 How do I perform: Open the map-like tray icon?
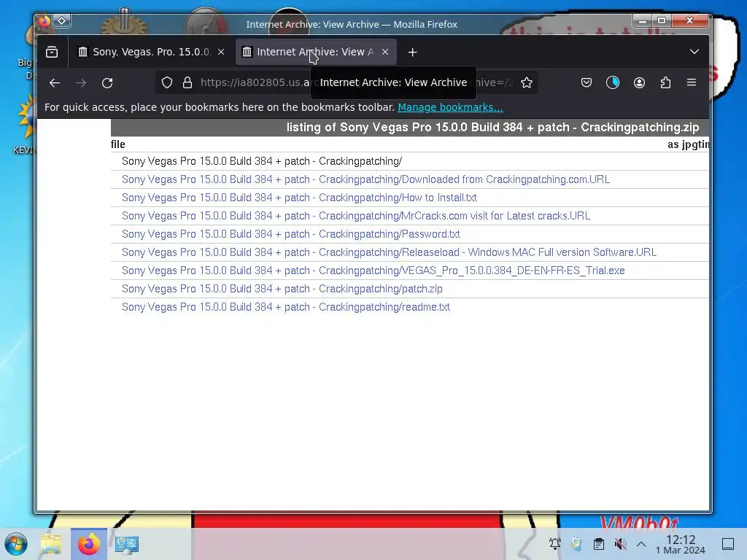click(x=576, y=544)
